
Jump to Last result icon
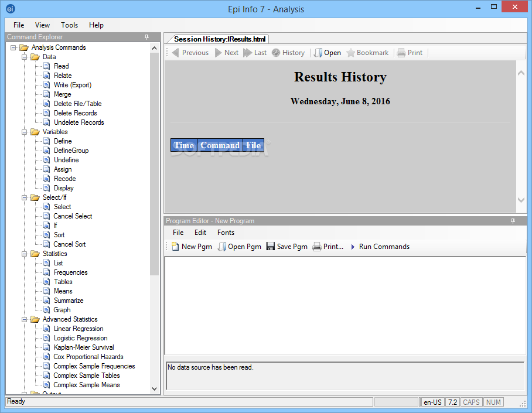pos(248,53)
